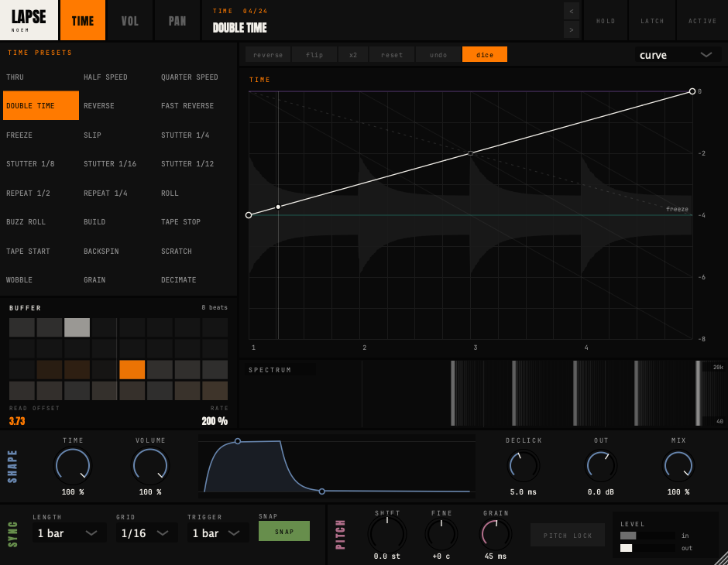
Task: Select the DOUBLE TIME preset
Action: coord(41,106)
